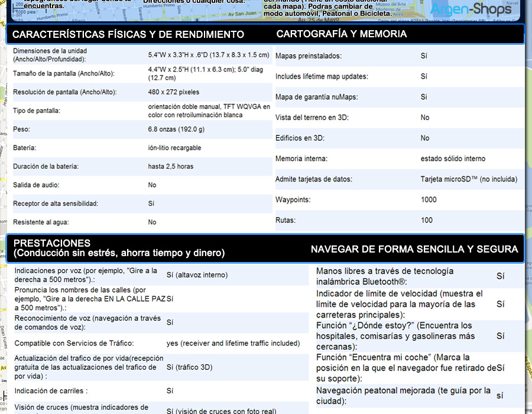532x414 pixels.
Task: Select the value "Sí (tráfico 3D)"
Action: [x=189, y=367]
